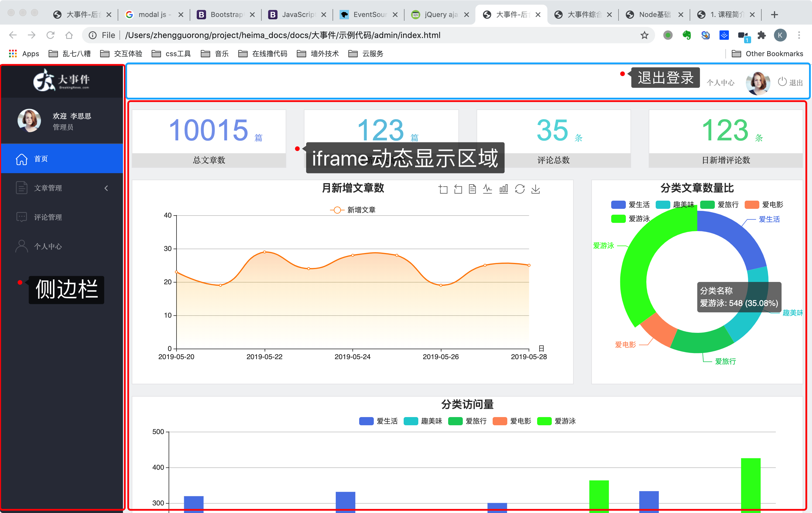Toggle 爱旅行 in pie chart legend
Screen dimensions: 812x513
[719, 204]
